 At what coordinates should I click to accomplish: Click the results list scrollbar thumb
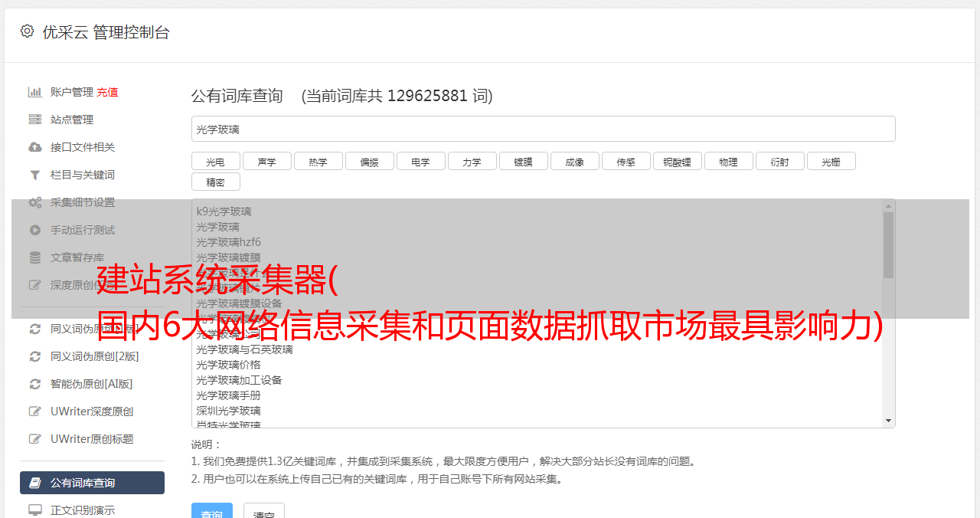coord(888,245)
